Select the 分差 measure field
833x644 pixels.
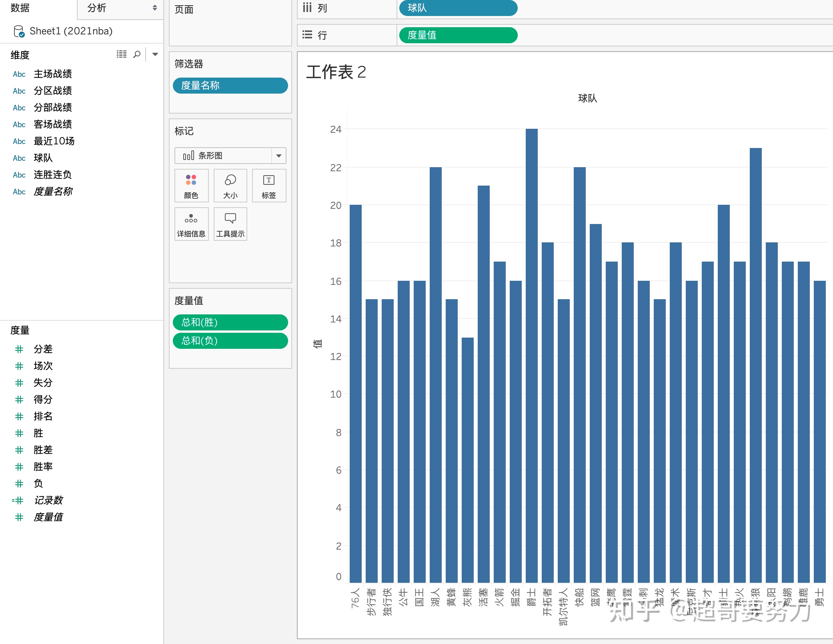(43, 349)
